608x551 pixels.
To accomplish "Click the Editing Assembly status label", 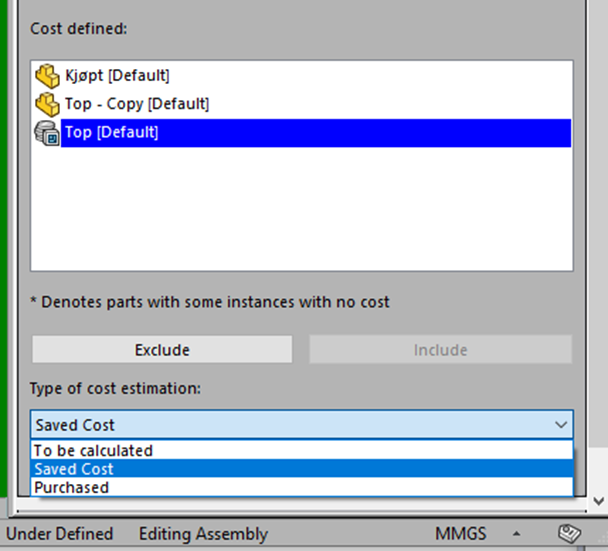I will click(203, 534).
